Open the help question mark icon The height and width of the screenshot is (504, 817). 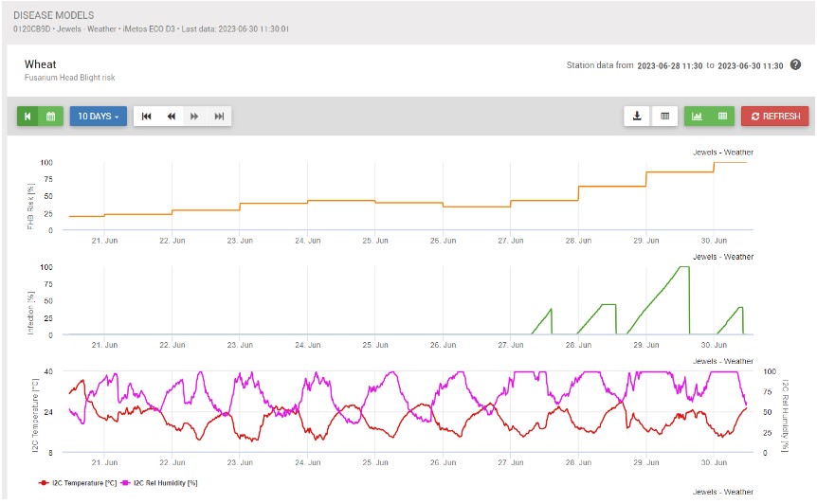click(x=795, y=64)
